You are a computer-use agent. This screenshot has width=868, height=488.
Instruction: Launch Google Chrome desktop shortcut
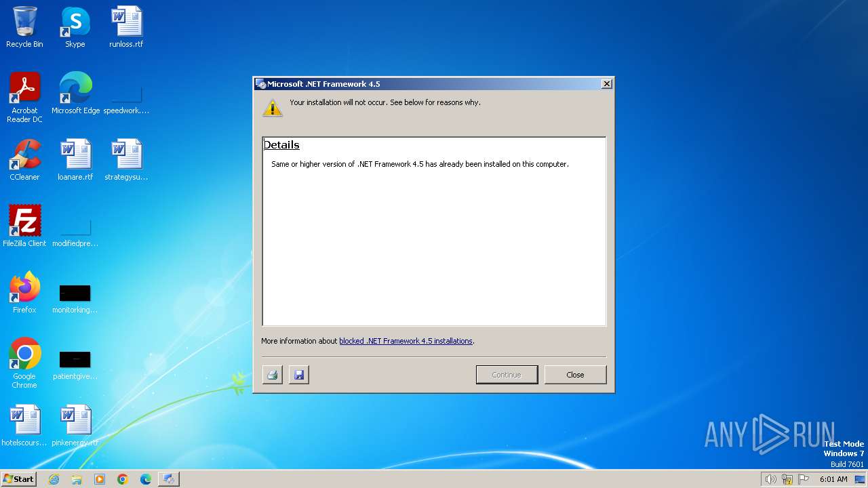[x=24, y=363]
